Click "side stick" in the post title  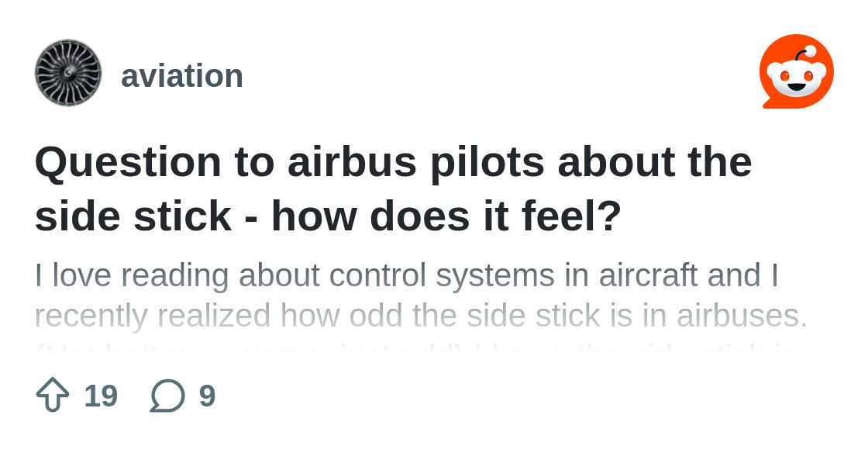coord(133,216)
